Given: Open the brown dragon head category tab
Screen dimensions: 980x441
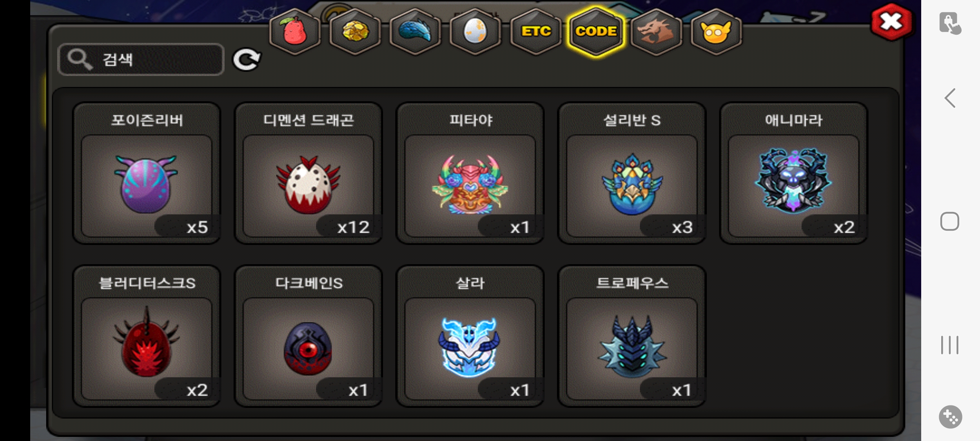Looking at the screenshot, I should tap(656, 31).
